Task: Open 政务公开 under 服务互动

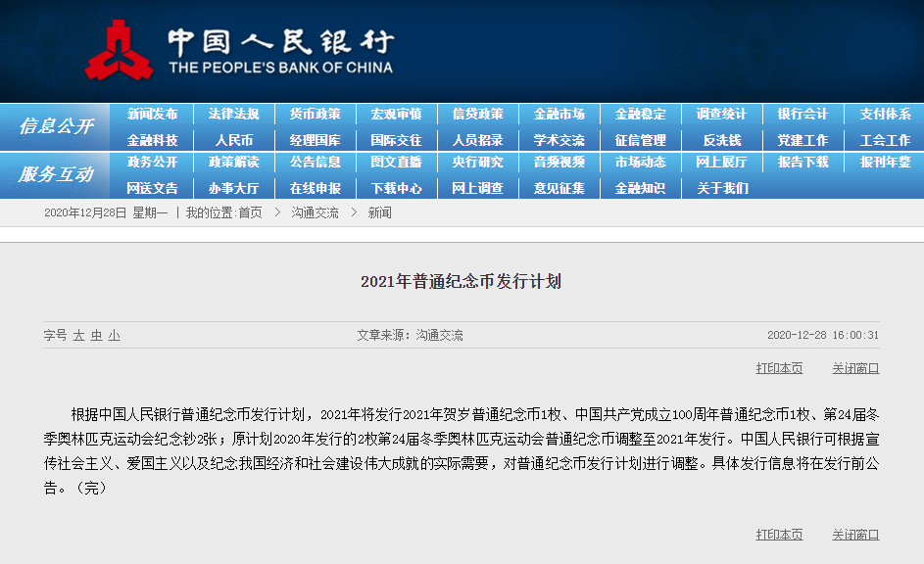Action: [152, 162]
